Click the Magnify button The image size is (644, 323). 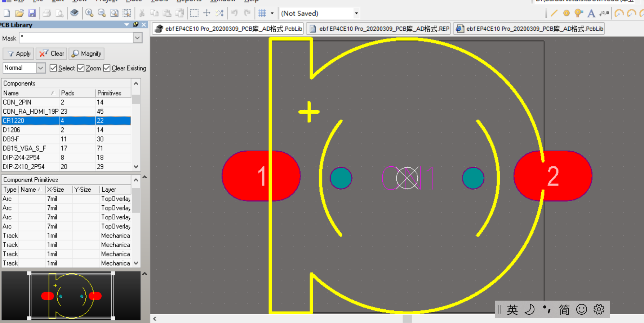(x=86, y=53)
